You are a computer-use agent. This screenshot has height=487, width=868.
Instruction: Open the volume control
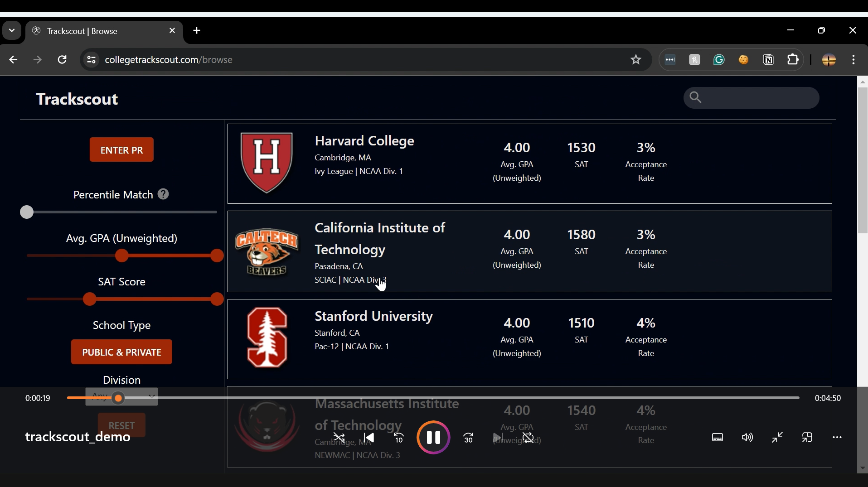coord(747,438)
